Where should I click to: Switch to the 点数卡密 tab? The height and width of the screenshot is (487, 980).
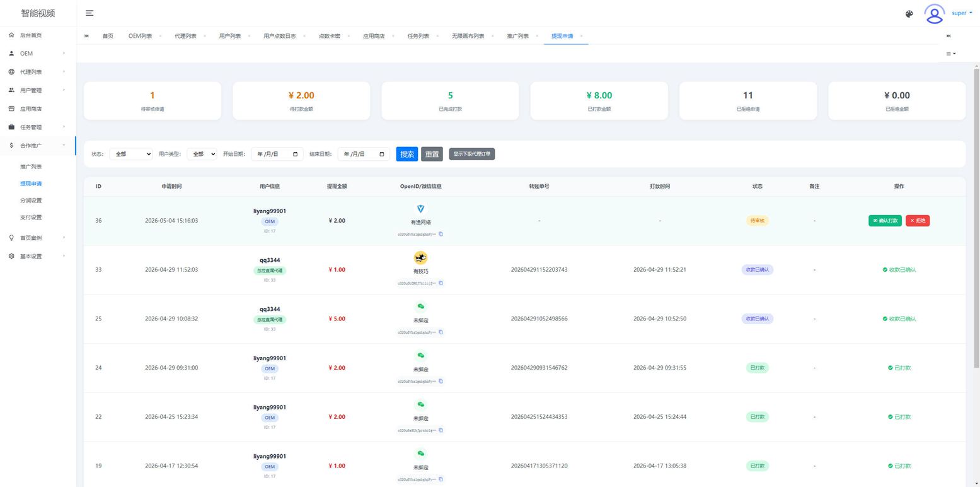coord(329,36)
